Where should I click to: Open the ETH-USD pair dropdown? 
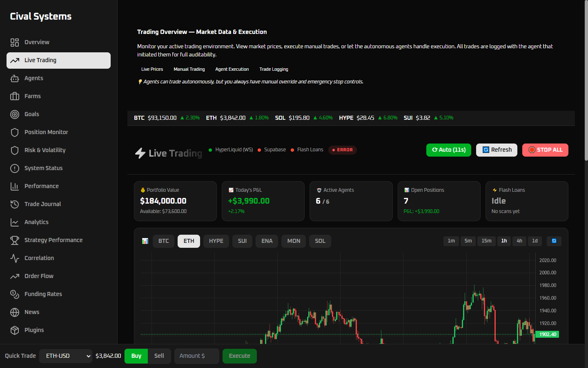tap(66, 356)
